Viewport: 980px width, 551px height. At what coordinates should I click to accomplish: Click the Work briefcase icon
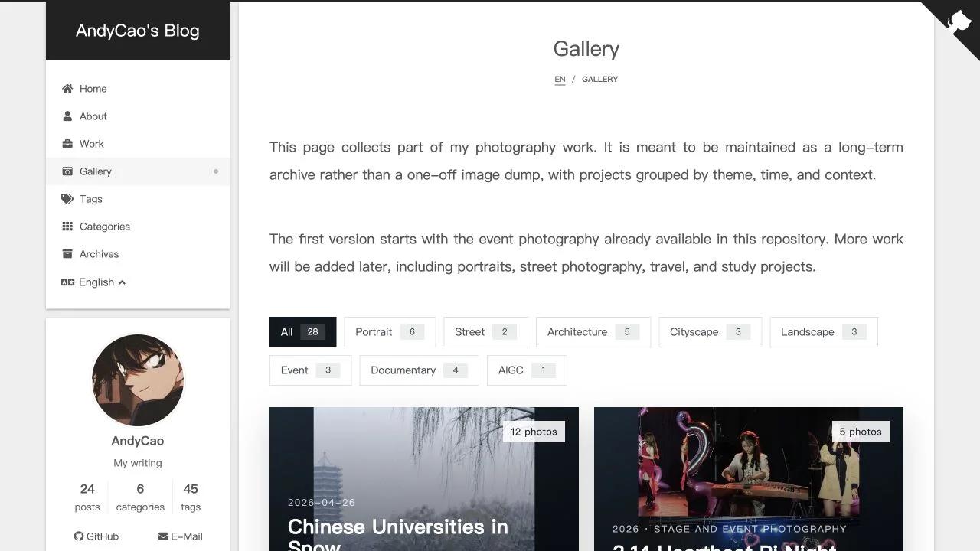pos(67,144)
